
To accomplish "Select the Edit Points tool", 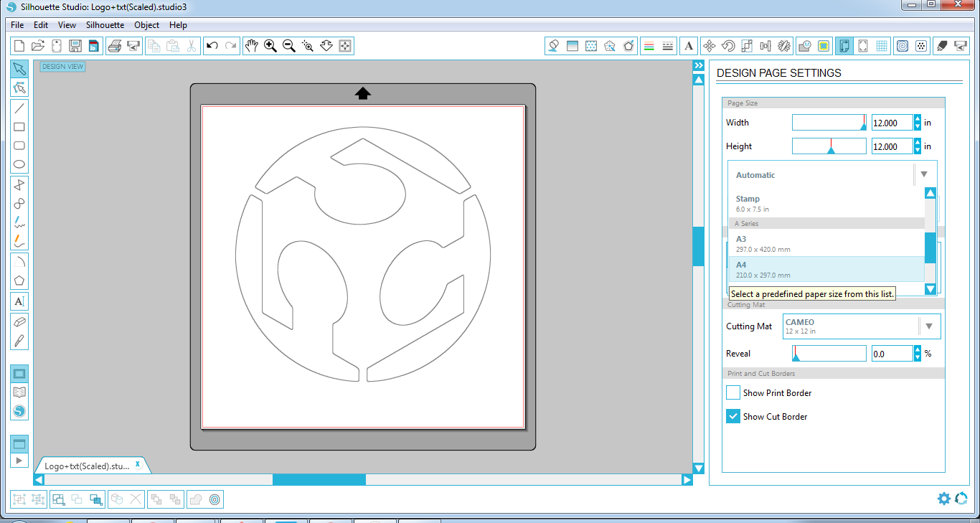I will tap(19, 88).
